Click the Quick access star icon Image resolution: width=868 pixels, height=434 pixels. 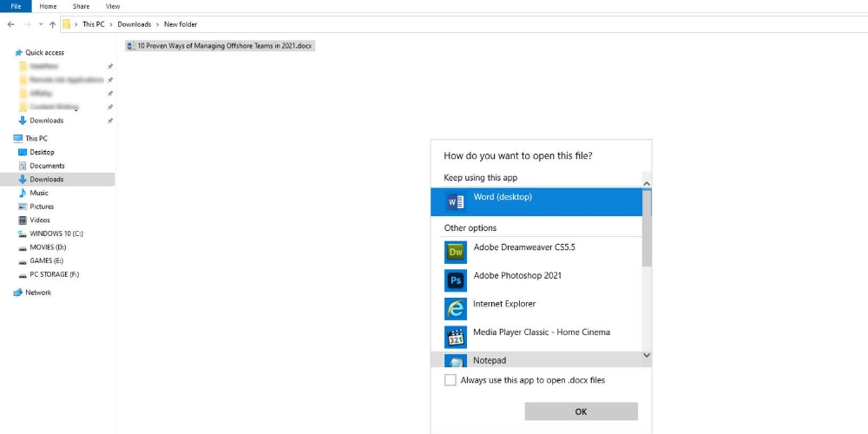(x=19, y=53)
